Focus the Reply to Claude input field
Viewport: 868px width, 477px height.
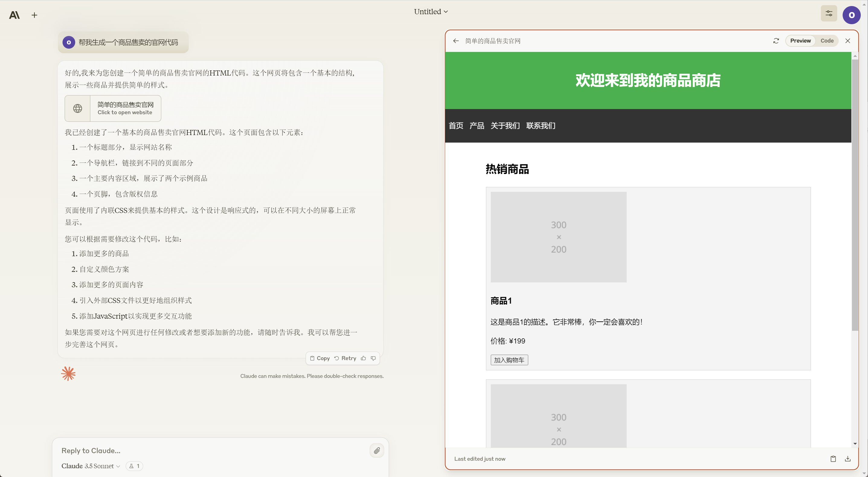pos(212,450)
